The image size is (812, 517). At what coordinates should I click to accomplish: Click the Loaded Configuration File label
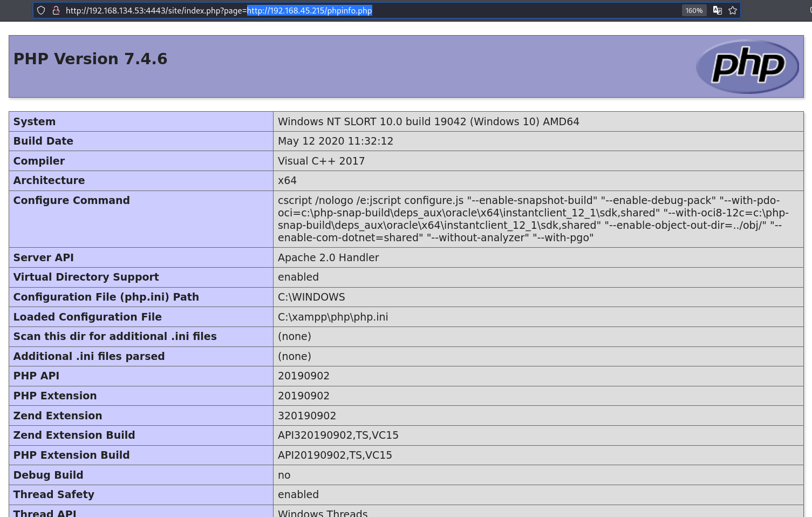(87, 317)
